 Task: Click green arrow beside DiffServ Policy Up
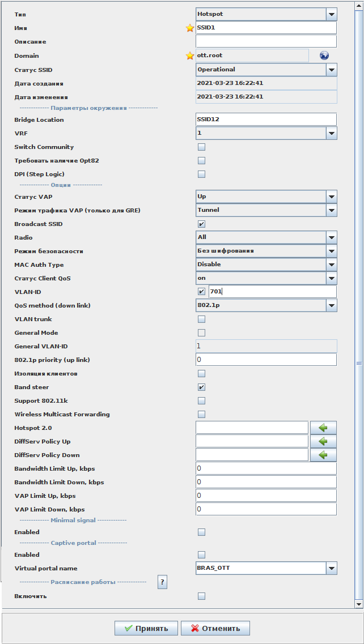(323, 441)
